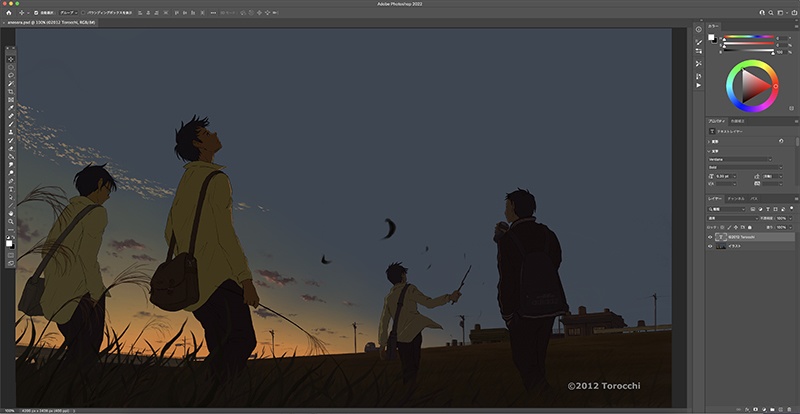Select the Gradient tool
The image size is (800, 414).
click(x=11, y=156)
